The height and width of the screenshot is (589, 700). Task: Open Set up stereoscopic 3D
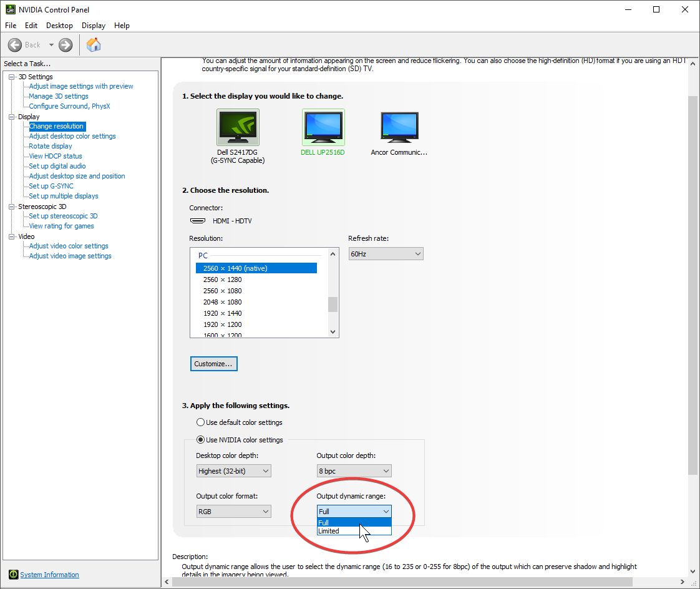[x=63, y=216]
